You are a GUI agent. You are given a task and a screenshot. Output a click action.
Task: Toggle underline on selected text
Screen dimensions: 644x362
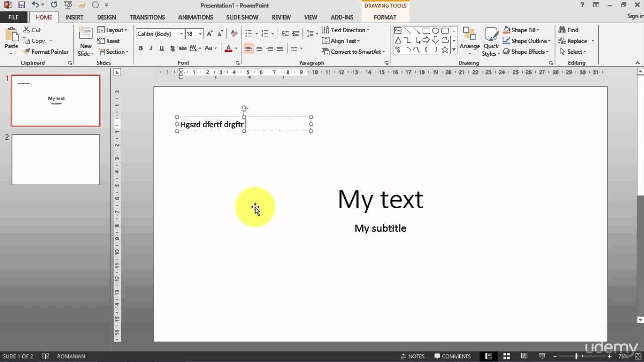(x=161, y=48)
